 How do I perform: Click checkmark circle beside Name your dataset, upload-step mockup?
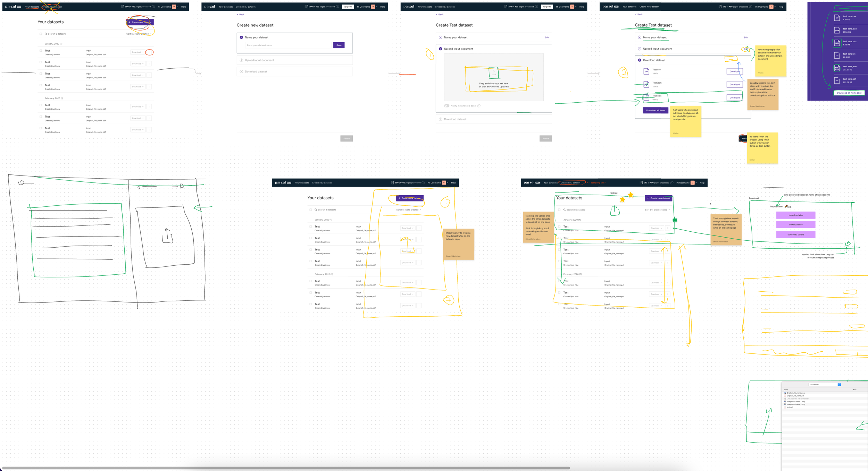point(441,37)
